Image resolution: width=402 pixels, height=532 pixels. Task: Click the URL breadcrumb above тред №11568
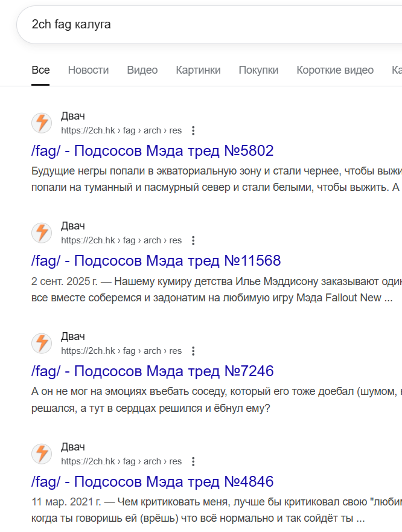click(121, 240)
